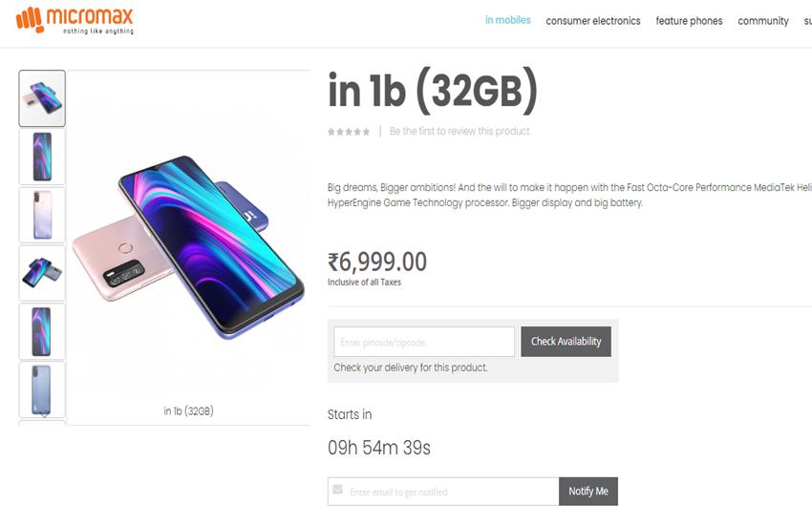Open the consumer electronics menu
The height and width of the screenshot is (525, 812).
click(x=593, y=21)
